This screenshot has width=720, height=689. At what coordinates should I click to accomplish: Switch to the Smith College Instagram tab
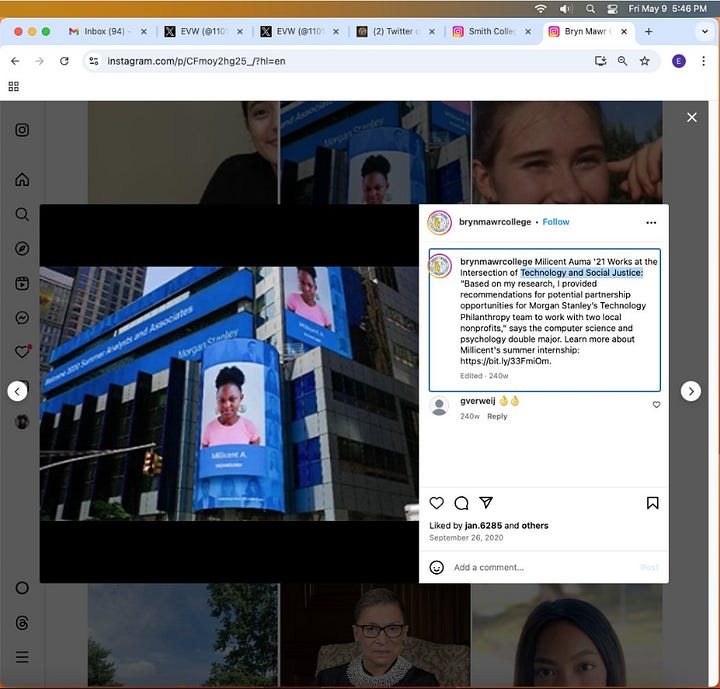point(490,31)
